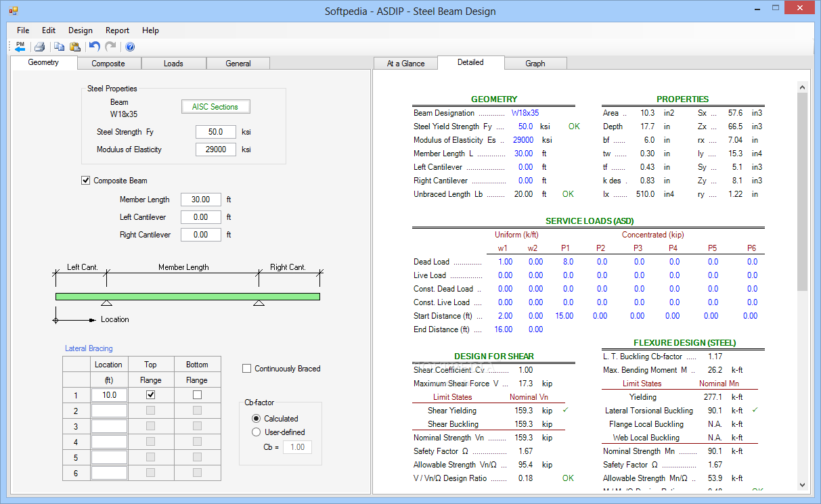This screenshot has height=504, width=821.
Task: Switch to the Geometry tab
Action: pyautogui.click(x=43, y=62)
